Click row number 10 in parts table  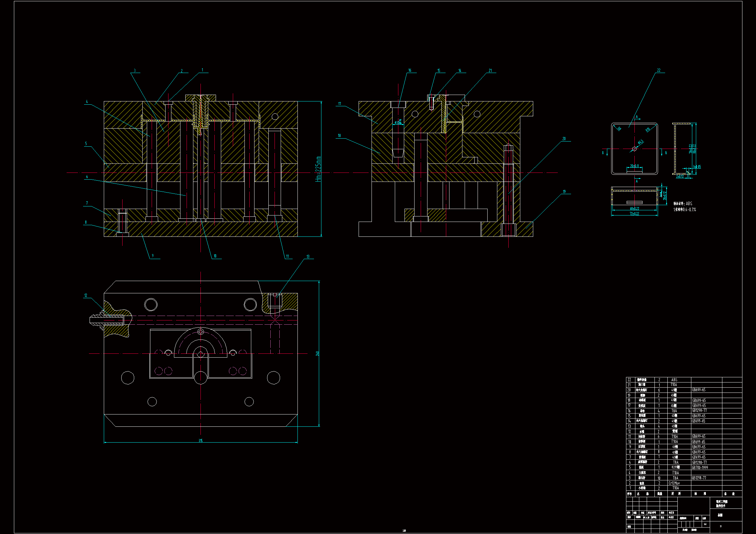coord(630,442)
